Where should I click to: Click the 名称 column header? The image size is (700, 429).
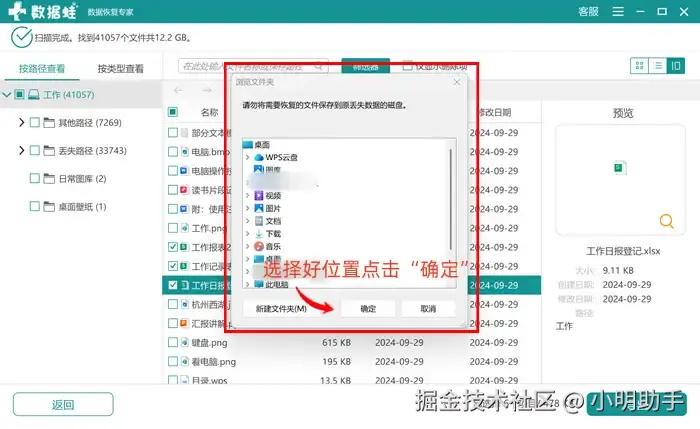point(209,112)
